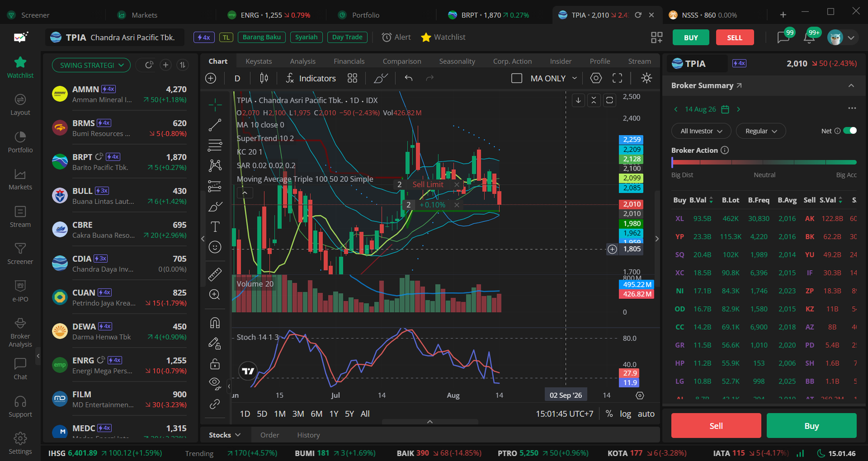868x461 pixels.
Task: Open Screener in the left sidebar
Action: coord(20,253)
